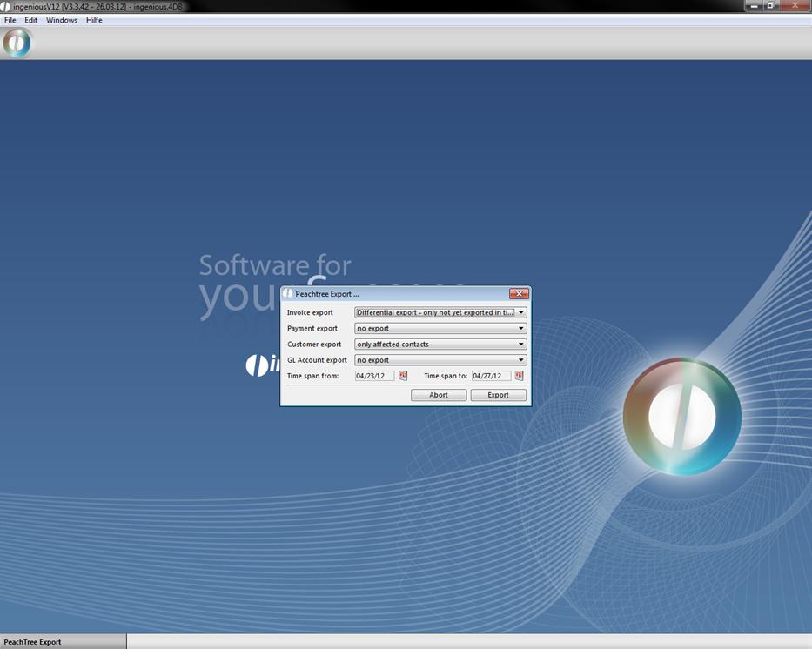The image size is (812, 649).
Task: Click the large glowing ingenious orb logo
Action: tap(681, 416)
